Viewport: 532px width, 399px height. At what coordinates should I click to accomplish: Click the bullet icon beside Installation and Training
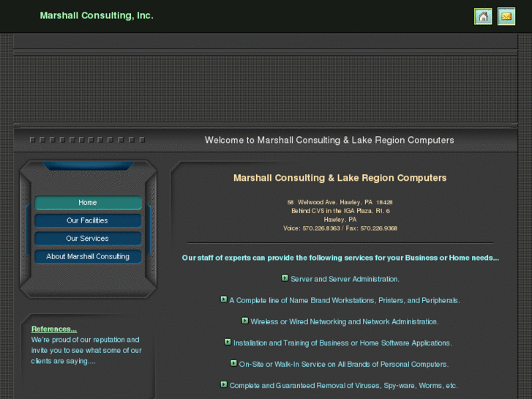[228, 342]
